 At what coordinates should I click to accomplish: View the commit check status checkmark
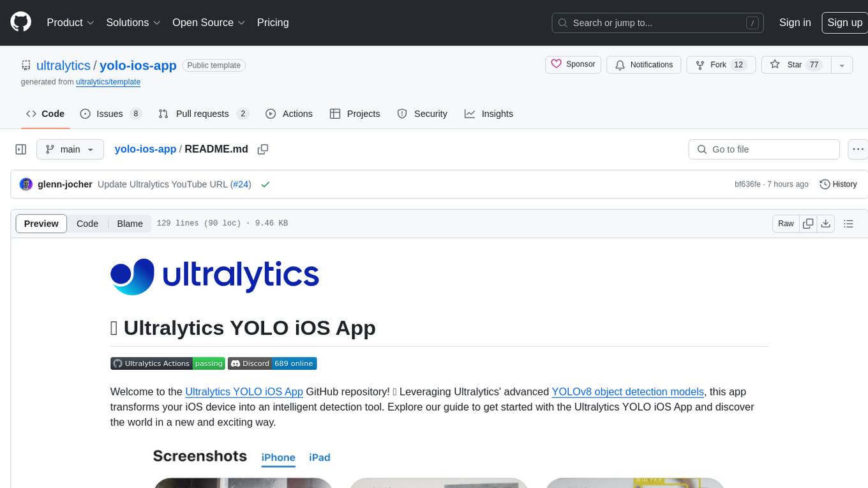click(266, 184)
